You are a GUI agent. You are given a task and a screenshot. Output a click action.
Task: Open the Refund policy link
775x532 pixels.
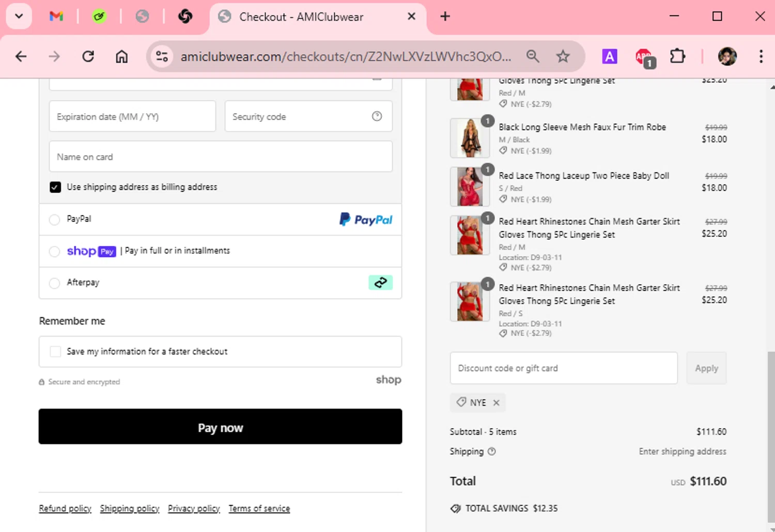65,508
